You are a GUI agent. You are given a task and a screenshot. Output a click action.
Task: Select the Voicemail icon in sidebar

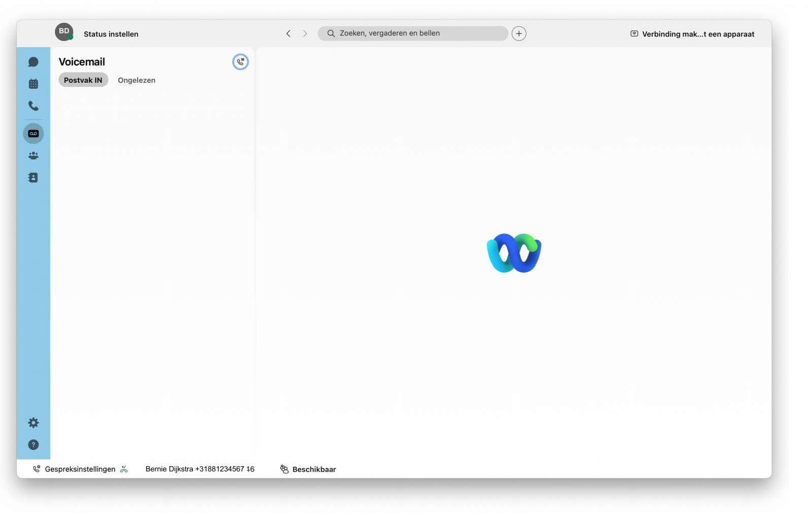coord(33,134)
